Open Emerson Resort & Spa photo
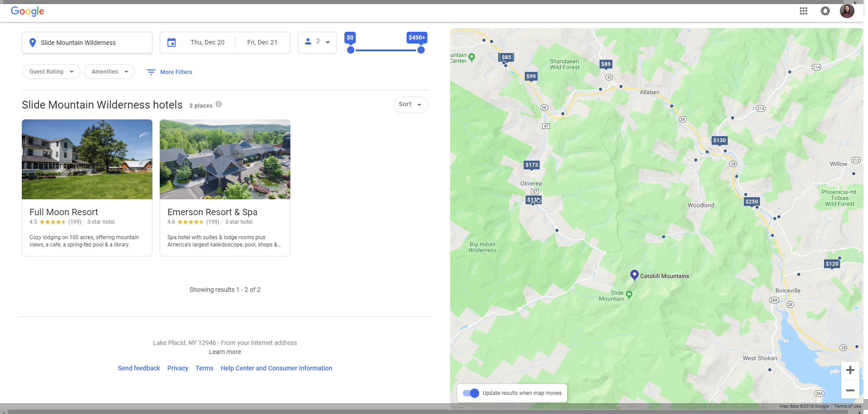 click(x=225, y=159)
